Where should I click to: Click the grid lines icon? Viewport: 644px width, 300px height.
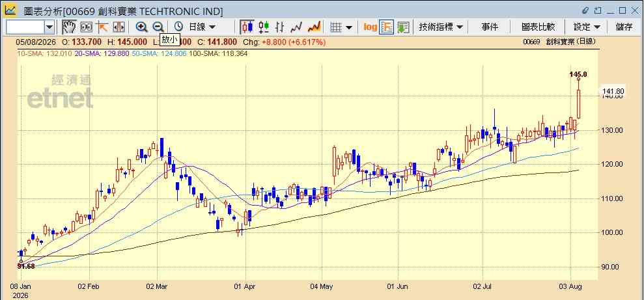point(337,27)
